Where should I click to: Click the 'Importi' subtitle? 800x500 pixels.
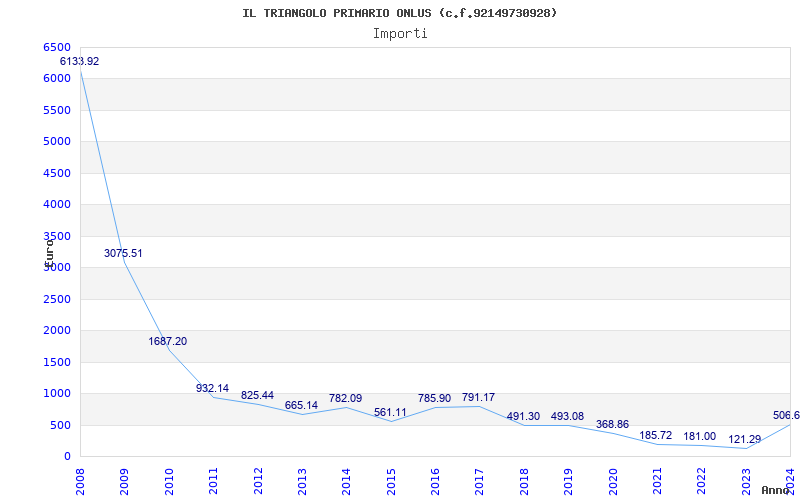pyautogui.click(x=400, y=34)
